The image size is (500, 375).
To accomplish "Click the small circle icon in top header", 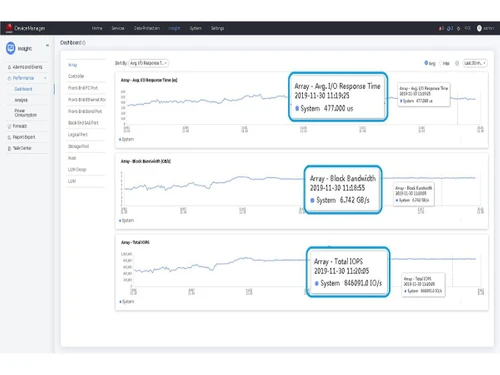I will tap(459, 29).
